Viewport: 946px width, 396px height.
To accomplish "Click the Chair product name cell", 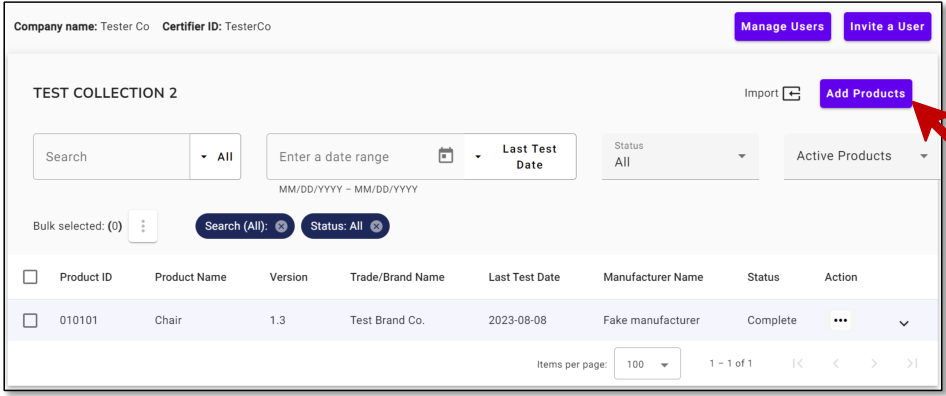I will coord(168,321).
